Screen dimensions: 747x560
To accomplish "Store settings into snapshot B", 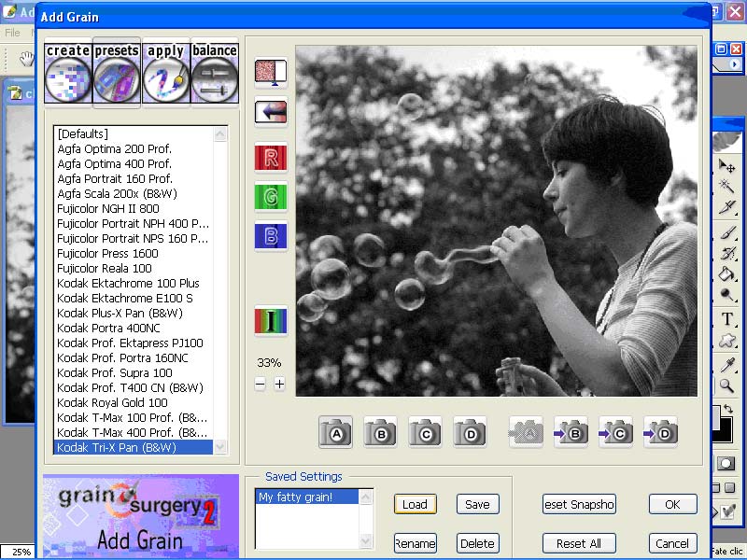I will pyautogui.click(x=571, y=432).
